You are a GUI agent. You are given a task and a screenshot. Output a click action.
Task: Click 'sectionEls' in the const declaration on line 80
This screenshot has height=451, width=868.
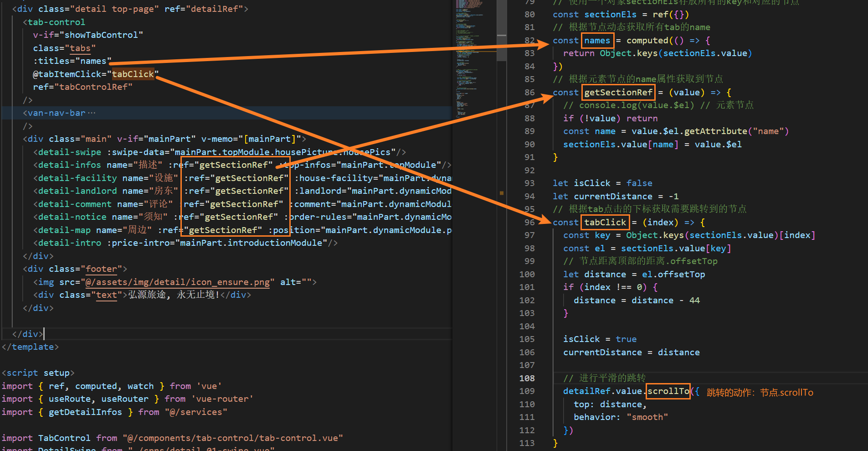click(610, 14)
